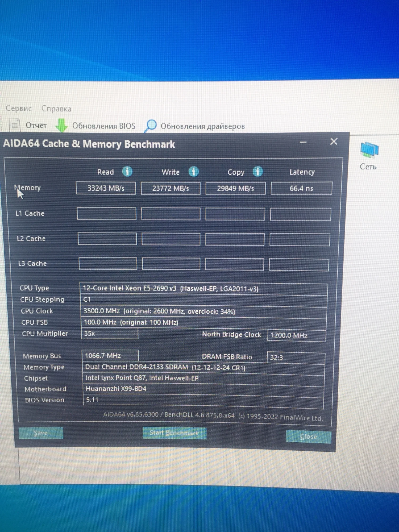399x532 pixels.
Task: Click the Write info icon
Action: click(x=193, y=172)
